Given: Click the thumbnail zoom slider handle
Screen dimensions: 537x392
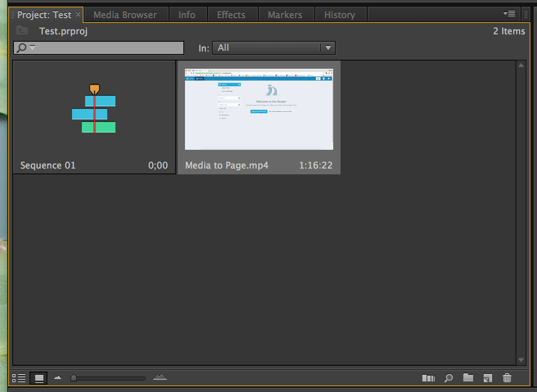Looking at the screenshot, I should point(74,378).
